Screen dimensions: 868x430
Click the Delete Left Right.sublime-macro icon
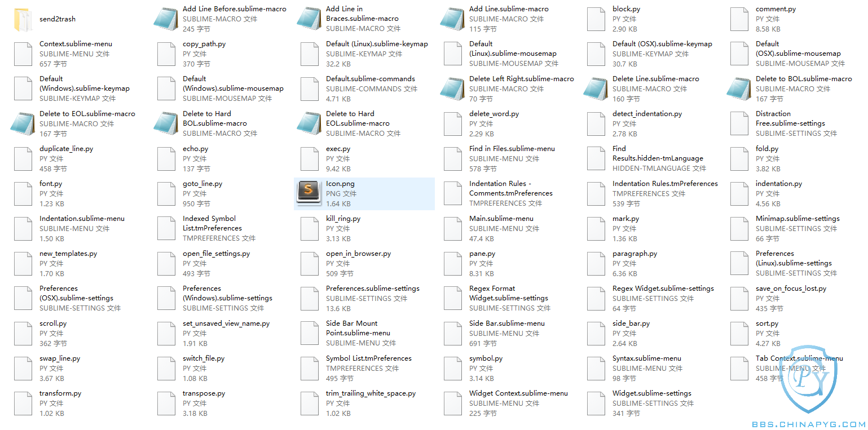(x=453, y=89)
